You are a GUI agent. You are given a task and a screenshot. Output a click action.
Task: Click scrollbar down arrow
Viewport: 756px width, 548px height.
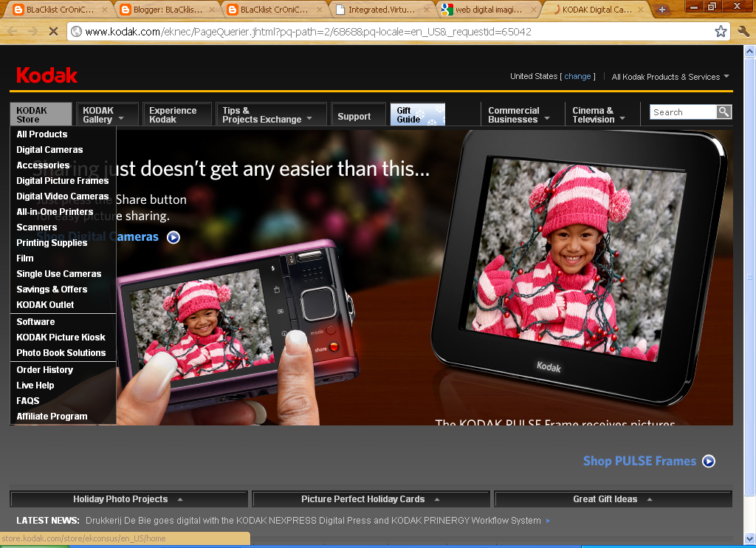(749, 538)
